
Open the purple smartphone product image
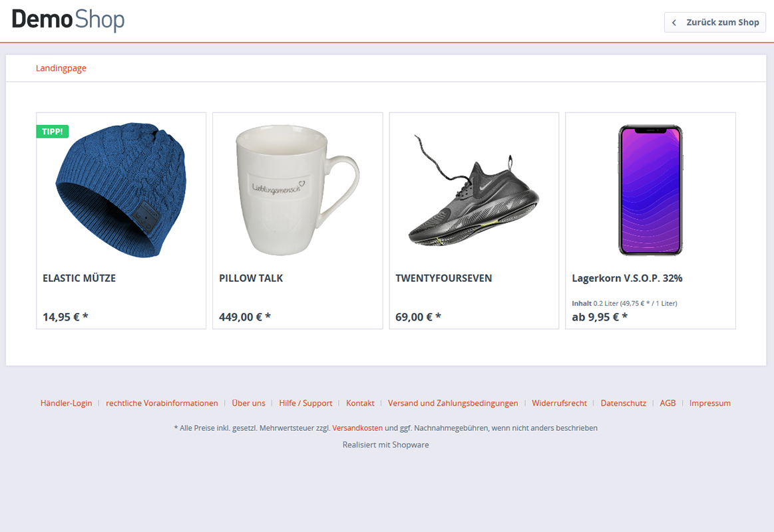[x=651, y=190]
